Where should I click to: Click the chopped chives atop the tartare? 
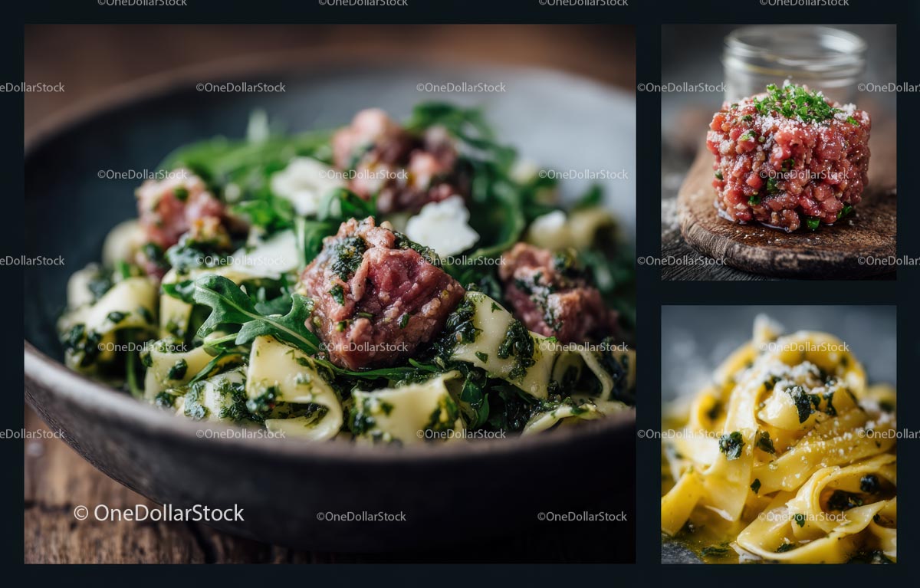(x=797, y=103)
